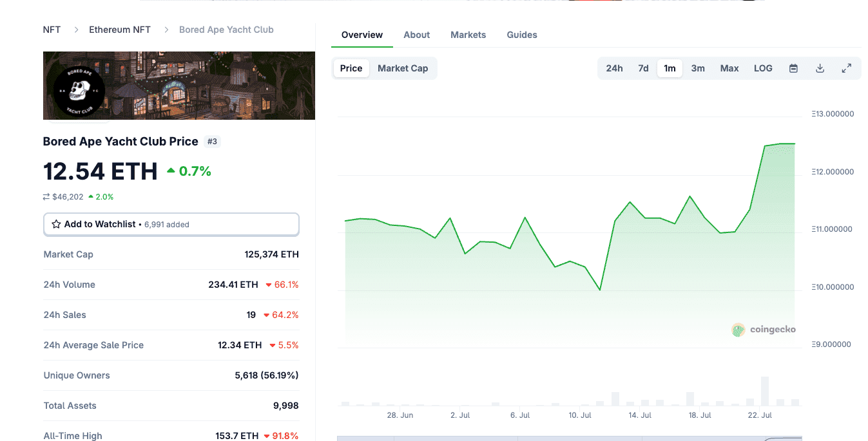The height and width of the screenshot is (441, 868).
Task: Click the 153.7 ETH all-time high value
Action: point(236,436)
